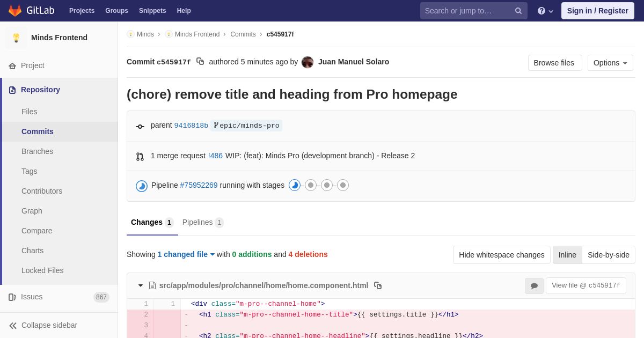Click the Sign in / Register button

[598, 11]
